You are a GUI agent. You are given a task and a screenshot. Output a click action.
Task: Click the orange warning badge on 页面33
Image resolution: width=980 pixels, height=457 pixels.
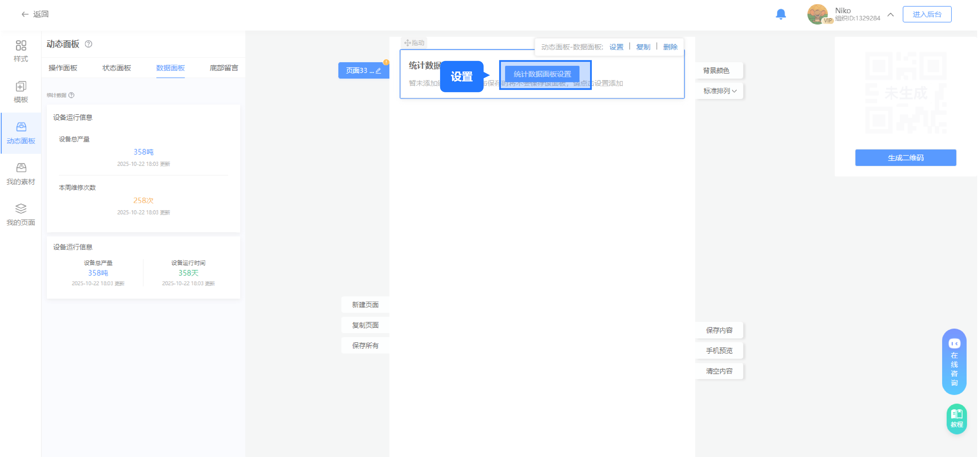point(386,62)
